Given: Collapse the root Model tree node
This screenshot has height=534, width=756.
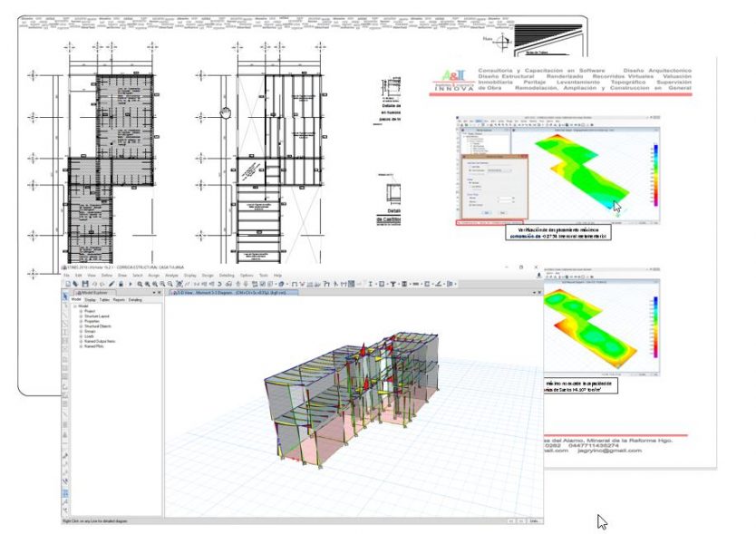Looking at the screenshot, I should click(75, 305).
